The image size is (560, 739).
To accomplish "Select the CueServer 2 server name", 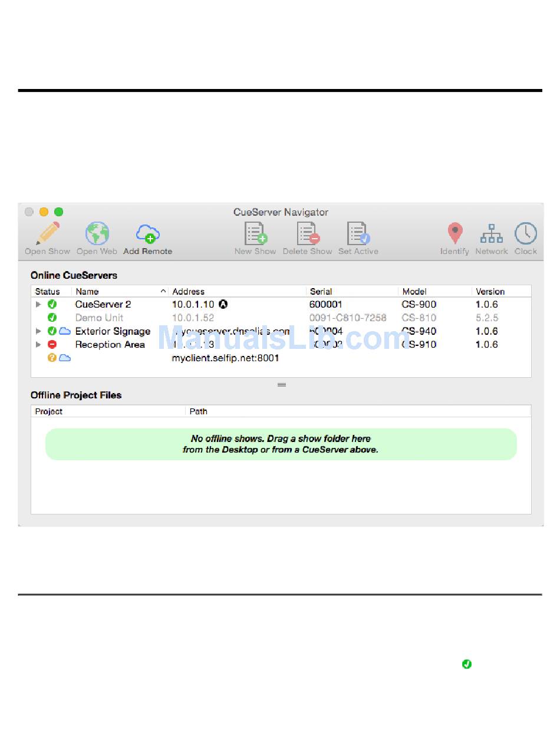I will point(103,305).
